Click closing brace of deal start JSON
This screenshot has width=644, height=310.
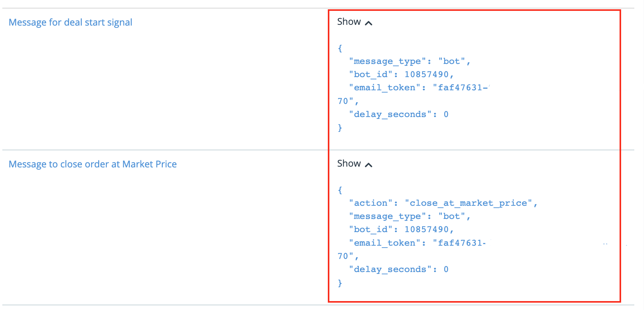pyautogui.click(x=340, y=128)
